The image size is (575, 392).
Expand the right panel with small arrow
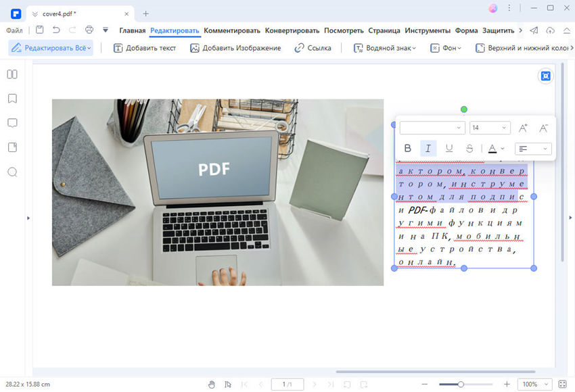pos(570,218)
